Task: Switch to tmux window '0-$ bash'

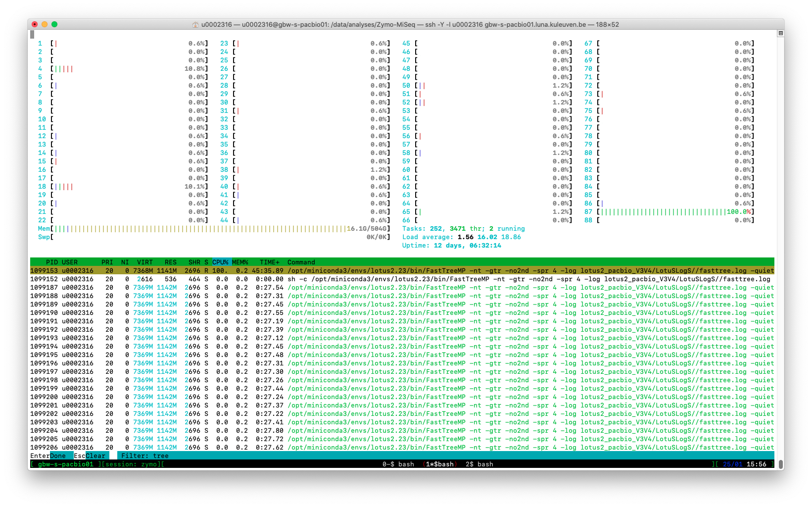Action: (x=399, y=464)
